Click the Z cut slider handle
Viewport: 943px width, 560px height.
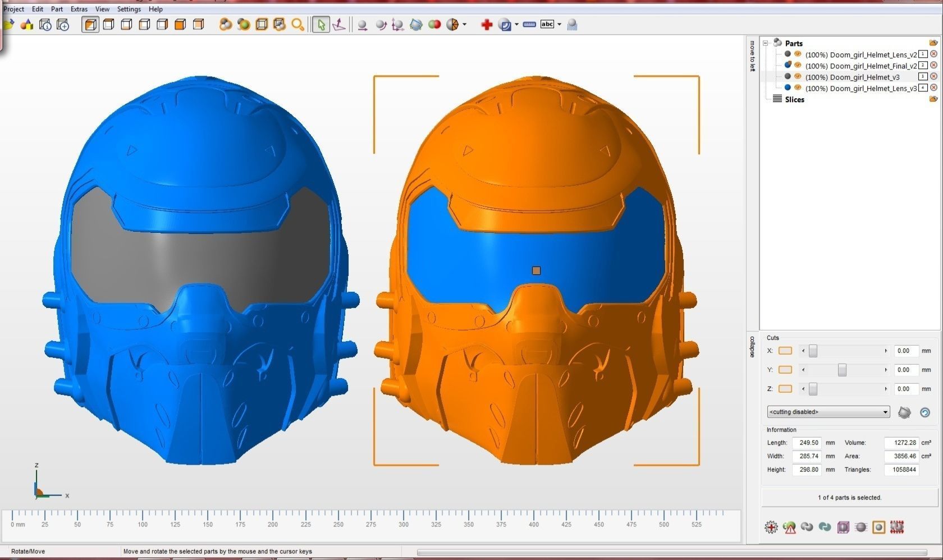coord(813,389)
